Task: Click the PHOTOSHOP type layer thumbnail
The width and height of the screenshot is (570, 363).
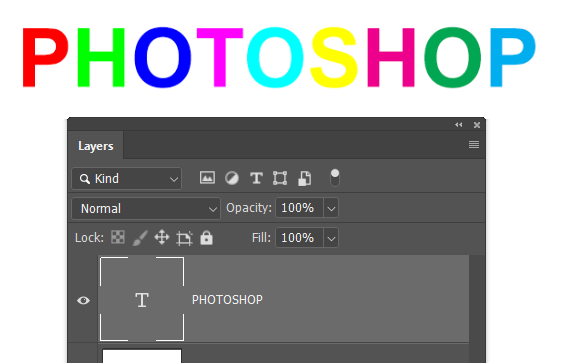Action: 142,299
